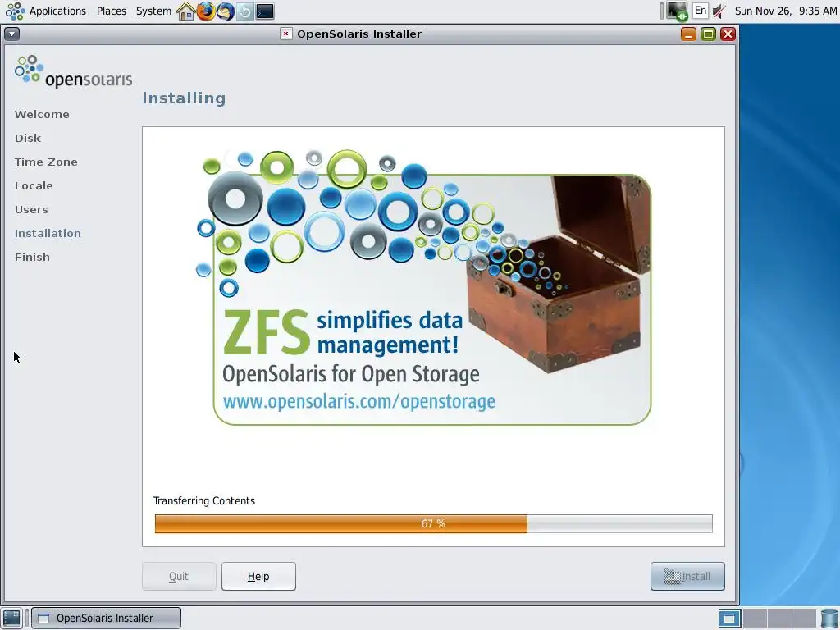The height and width of the screenshot is (630, 840).
Task: Click the date and time clock
Action: 785,11
